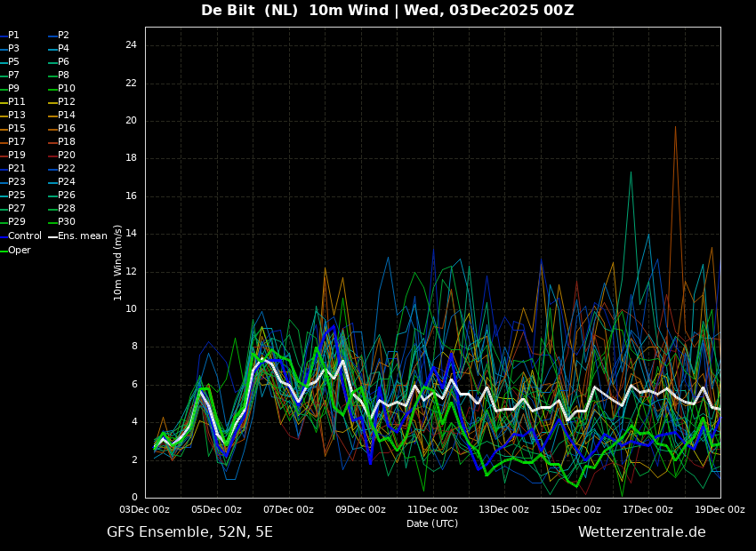Click the P30 legend label
Viewport: 756px width, 551px height.
(61, 221)
